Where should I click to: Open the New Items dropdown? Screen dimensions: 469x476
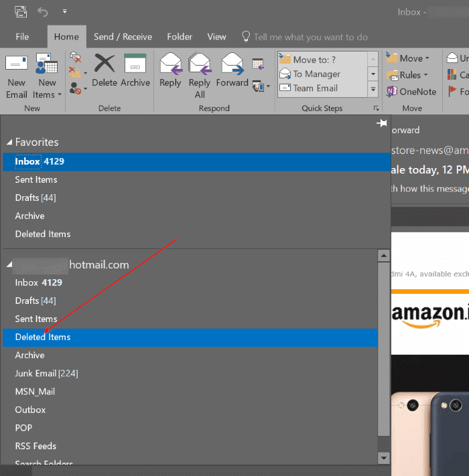pyautogui.click(x=47, y=77)
